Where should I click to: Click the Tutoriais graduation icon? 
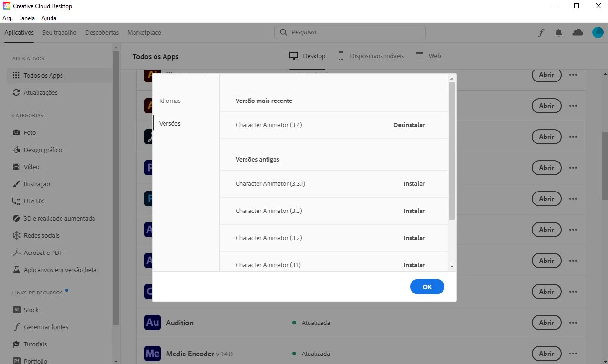(16, 344)
